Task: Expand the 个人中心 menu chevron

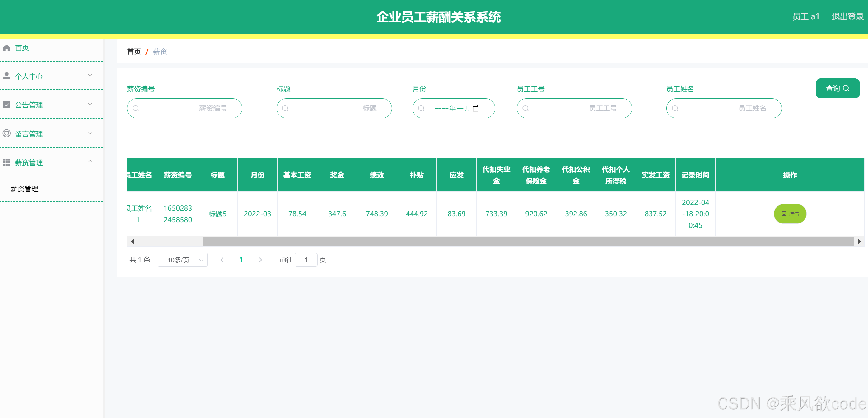Action: click(x=90, y=75)
